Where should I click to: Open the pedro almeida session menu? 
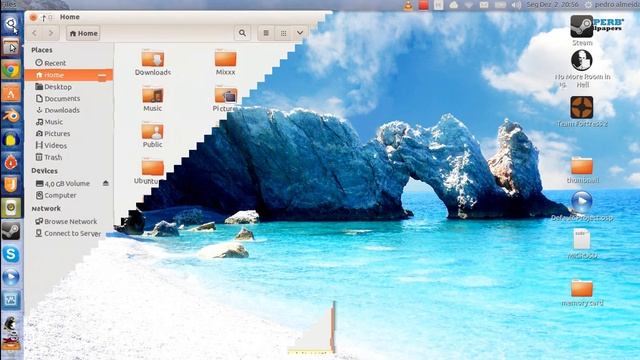pos(612,5)
